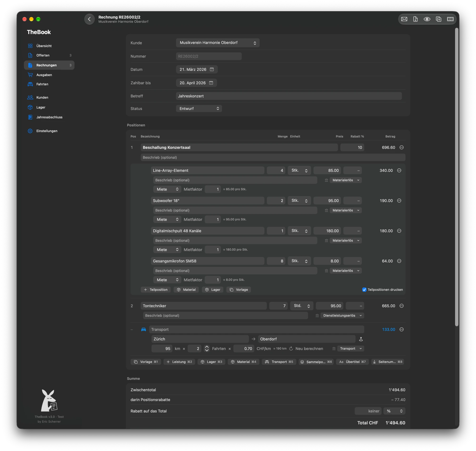Duplicate invoice icon in toolbar
Screen dimensions: 476x451
tap(438, 19)
